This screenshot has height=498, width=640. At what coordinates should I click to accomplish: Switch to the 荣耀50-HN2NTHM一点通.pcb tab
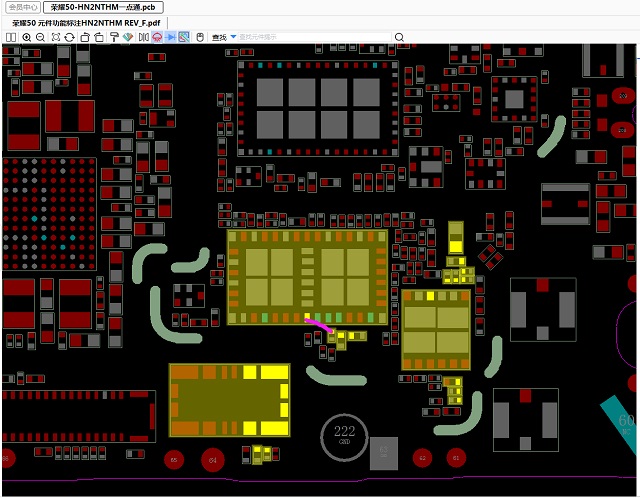104,7
